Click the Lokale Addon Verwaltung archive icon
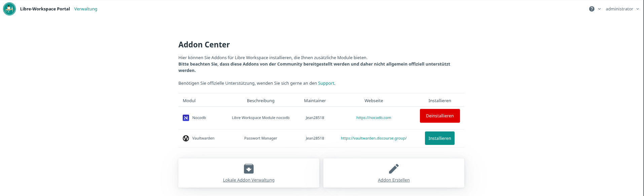 point(249,168)
